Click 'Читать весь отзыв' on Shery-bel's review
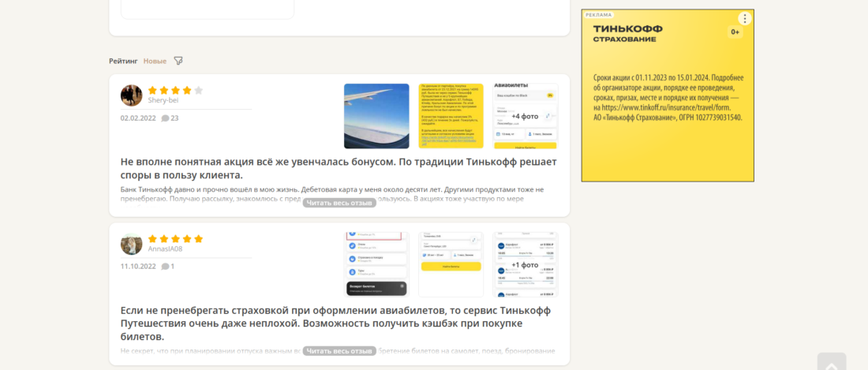Screen dimensions: 868x370 pyautogui.click(x=339, y=203)
